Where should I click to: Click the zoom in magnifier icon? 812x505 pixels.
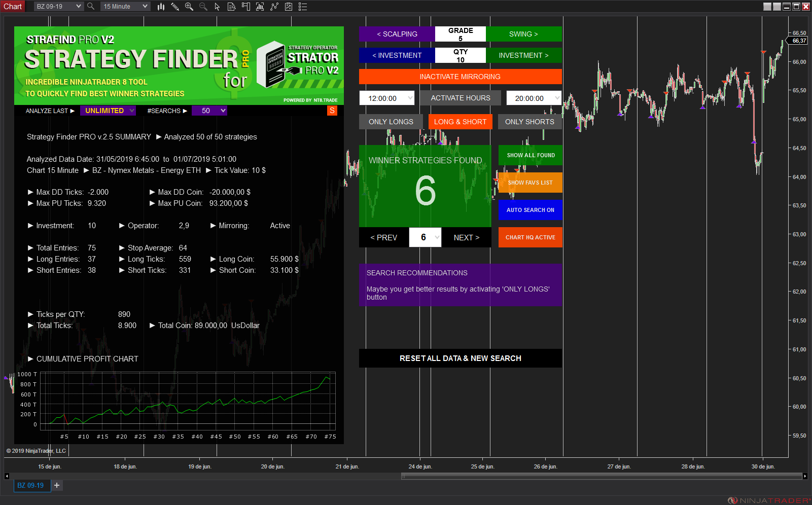pyautogui.click(x=189, y=7)
